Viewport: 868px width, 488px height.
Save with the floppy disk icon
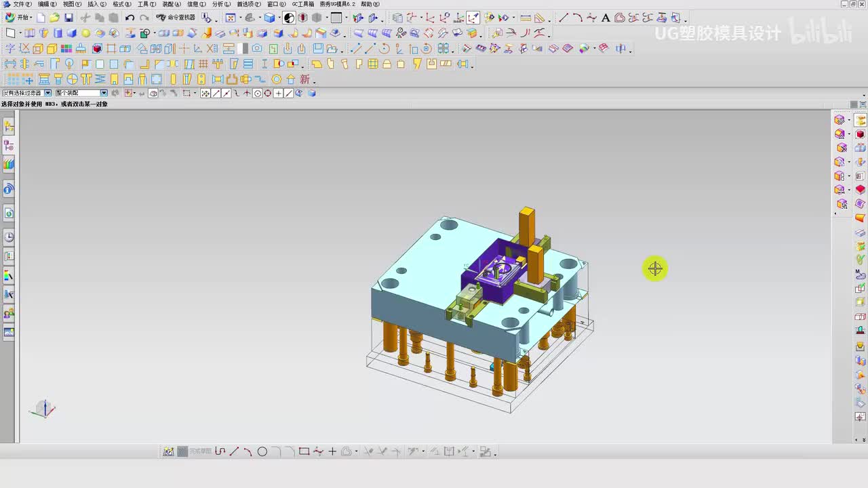coord(68,18)
